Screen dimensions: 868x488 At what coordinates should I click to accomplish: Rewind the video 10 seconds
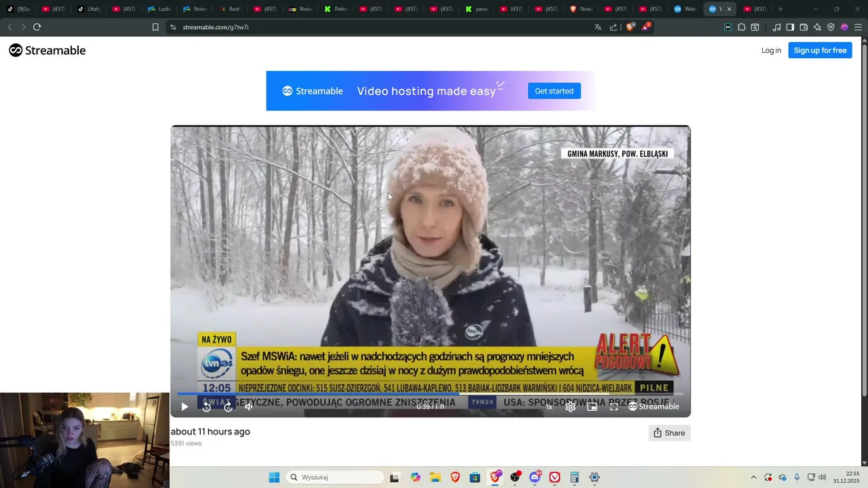207,407
